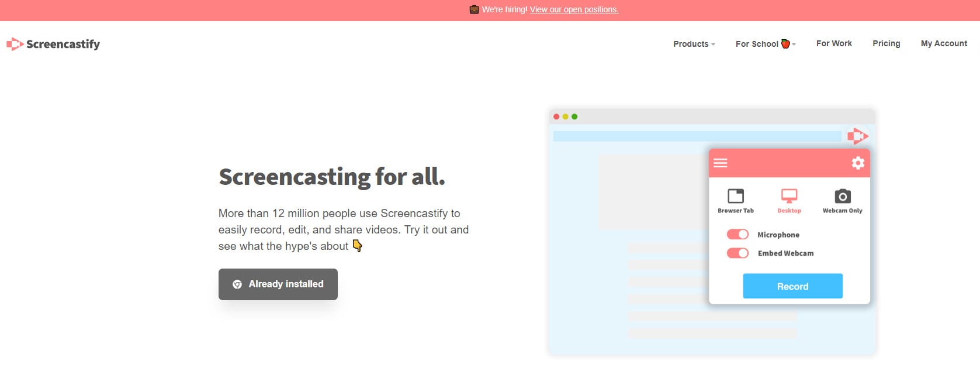
Task: Click the Screencastify extension icon in mock browser
Action: [858, 136]
